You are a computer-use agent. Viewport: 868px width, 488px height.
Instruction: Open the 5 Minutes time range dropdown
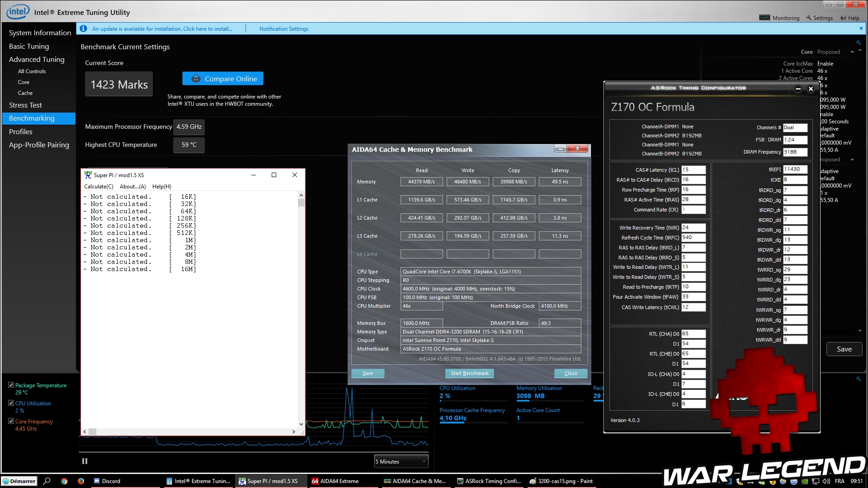coord(401,461)
